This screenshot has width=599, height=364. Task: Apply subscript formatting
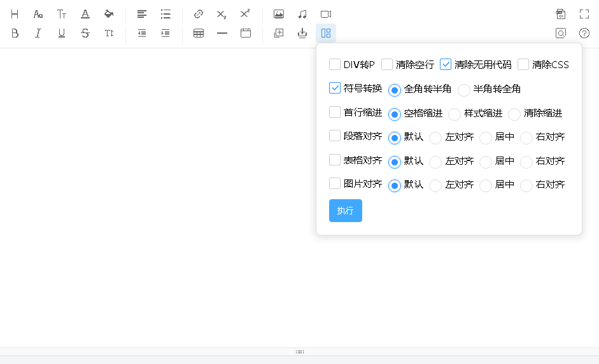222,14
